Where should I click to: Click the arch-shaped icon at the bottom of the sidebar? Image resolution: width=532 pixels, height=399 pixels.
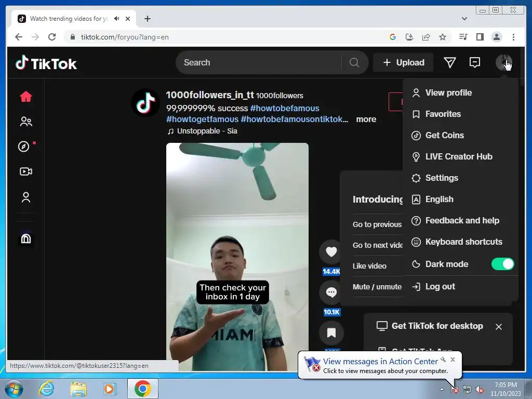26,239
